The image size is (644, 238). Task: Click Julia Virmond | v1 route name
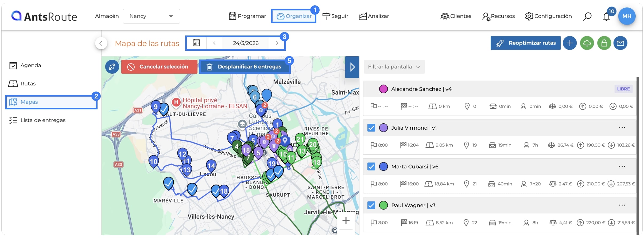(x=414, y=128)
